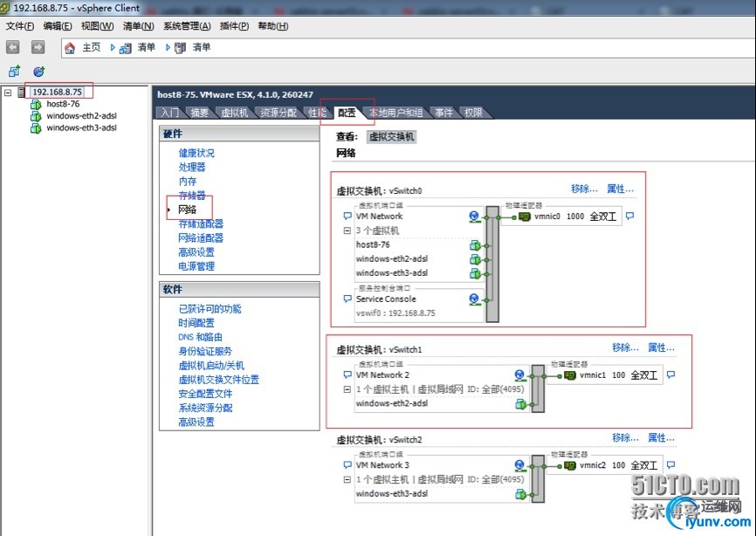Open 已获许可的功能 software link
This screenshot has width=756, height=536.
coord(210,309)
